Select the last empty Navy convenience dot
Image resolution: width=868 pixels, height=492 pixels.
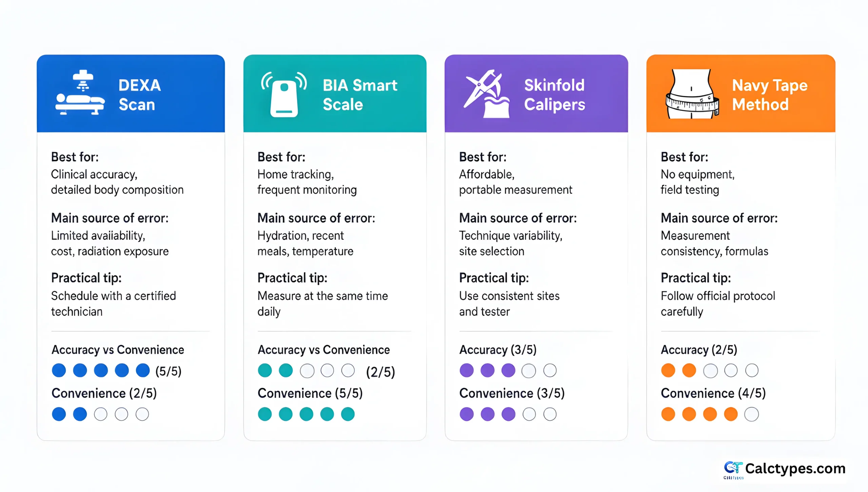(x=751, y=414)
